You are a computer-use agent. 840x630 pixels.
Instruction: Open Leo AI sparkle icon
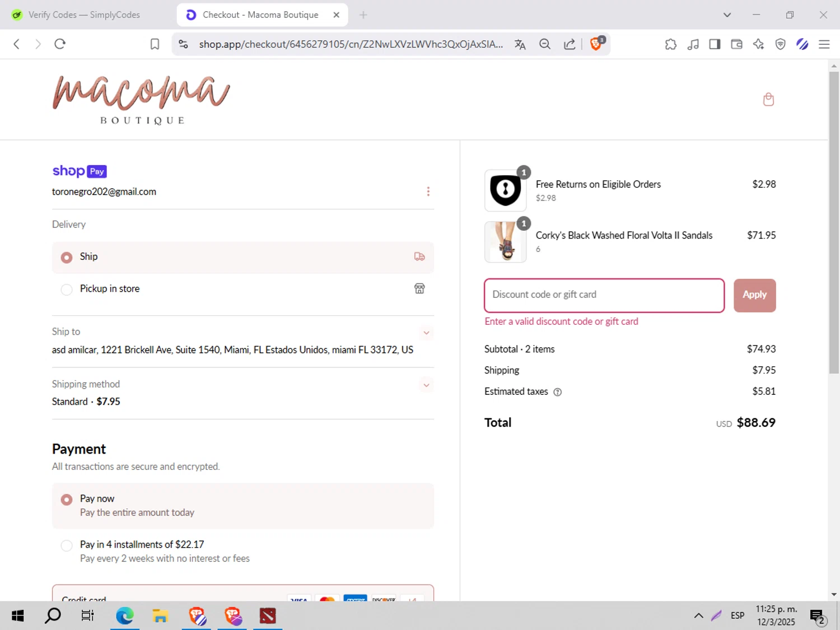click(x=758, y=44)
